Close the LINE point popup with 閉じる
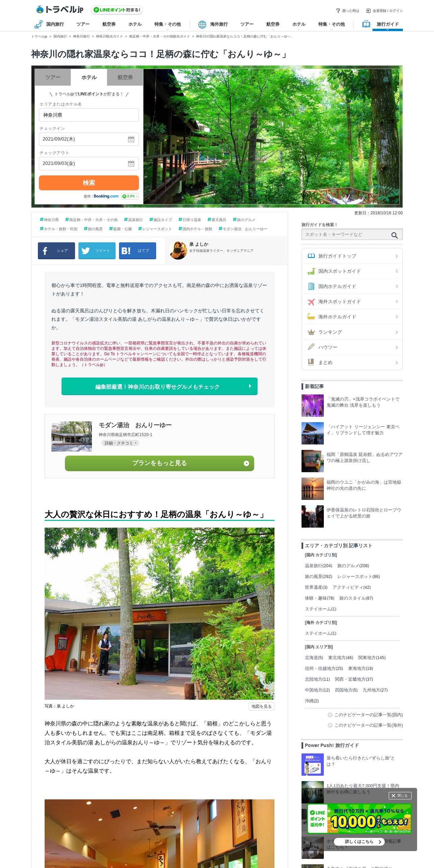This screenshot has height=868, width=434. 400,796
